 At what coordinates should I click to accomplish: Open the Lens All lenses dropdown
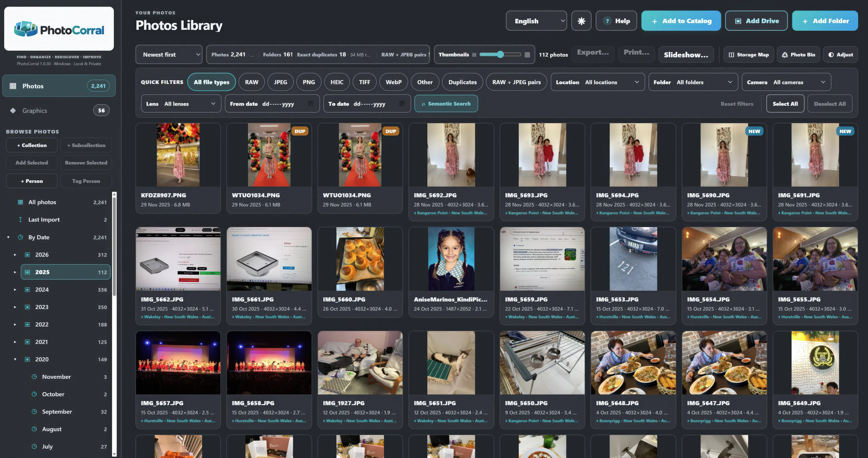click(x=181, y=104)
